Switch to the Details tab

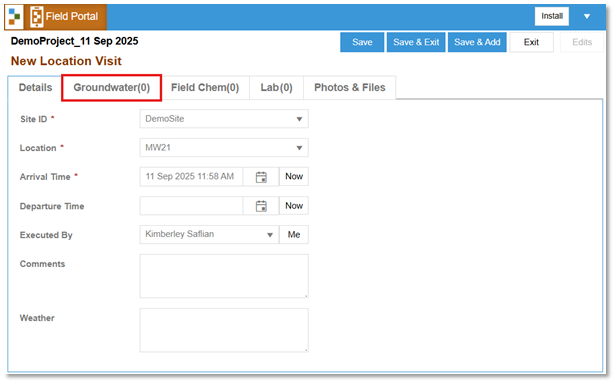pos(35,88)
